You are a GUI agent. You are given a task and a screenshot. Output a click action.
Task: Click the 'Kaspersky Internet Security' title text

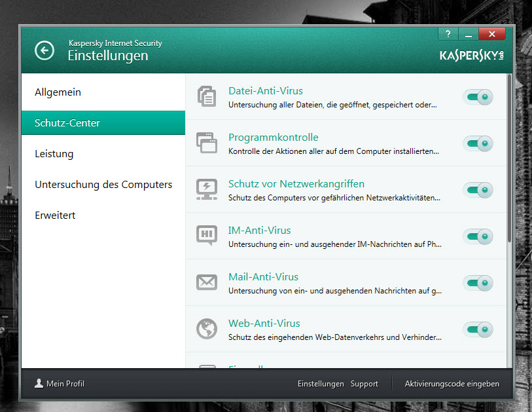[x=115, y=43]
